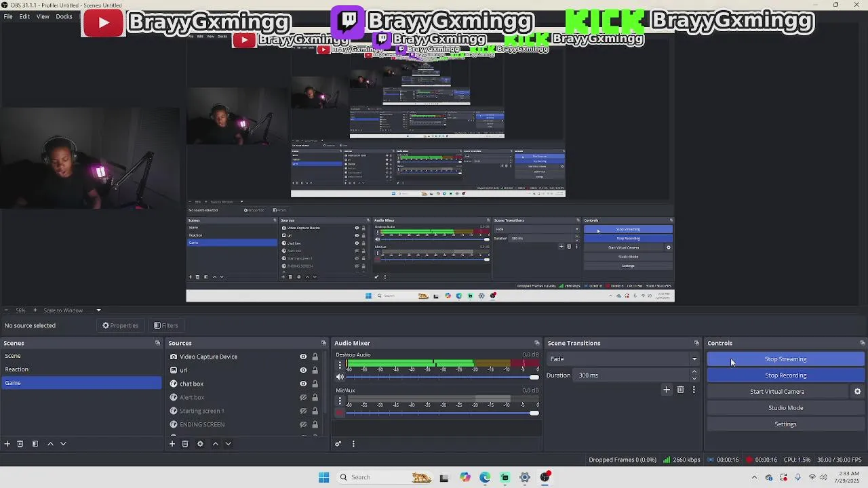The width and height of the screenshot is (868, 488).
Task: Add a new source with plus icon
Action: pyautogui.click(x=172, y=444)
